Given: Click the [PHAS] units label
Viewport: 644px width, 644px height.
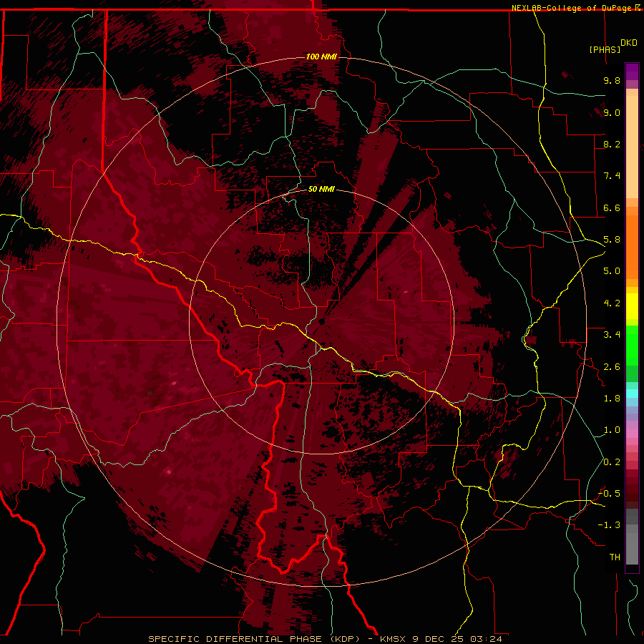Looking at the screenshot, I should pyautogui.click(x=604, y=49).
